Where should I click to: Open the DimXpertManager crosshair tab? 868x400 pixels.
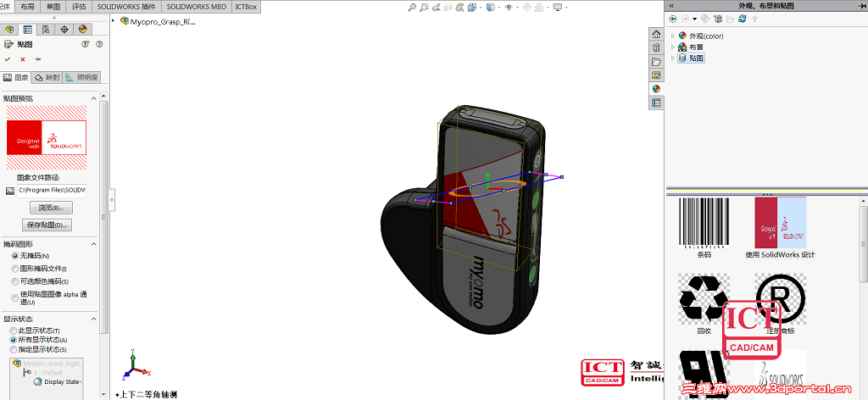(x=64, y=30)
